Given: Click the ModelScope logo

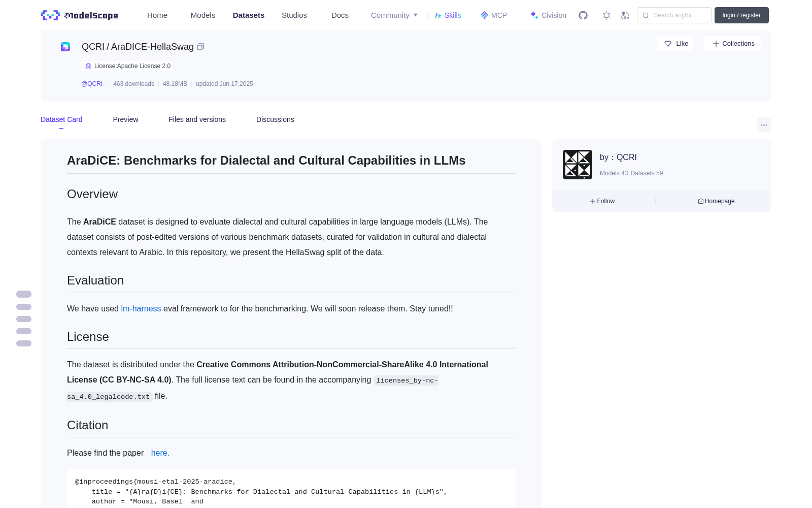Looking at the screenshot, I should pos(80,15).
